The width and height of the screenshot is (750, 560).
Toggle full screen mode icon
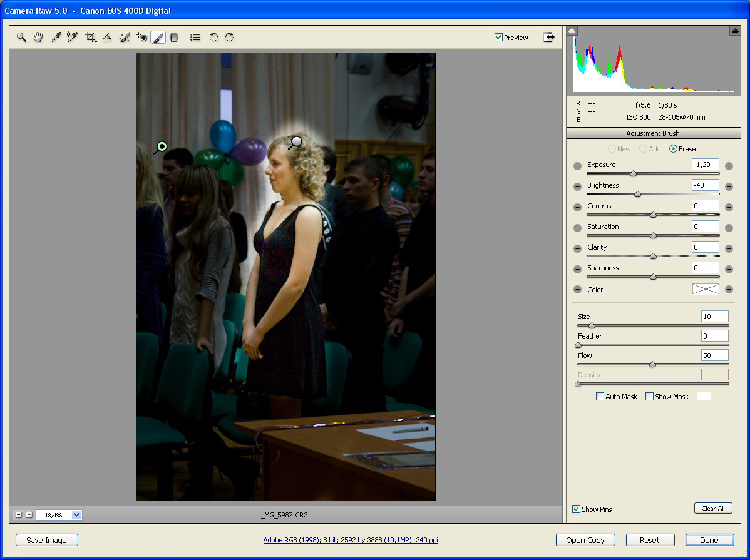pyautogui.click(x=549, y=37)
